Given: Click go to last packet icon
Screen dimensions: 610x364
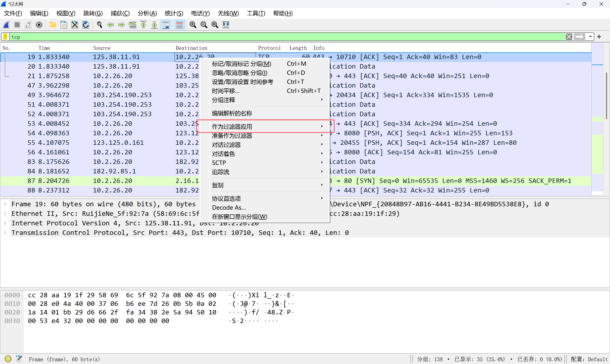Looking at the screenshot, I should 154,25.
